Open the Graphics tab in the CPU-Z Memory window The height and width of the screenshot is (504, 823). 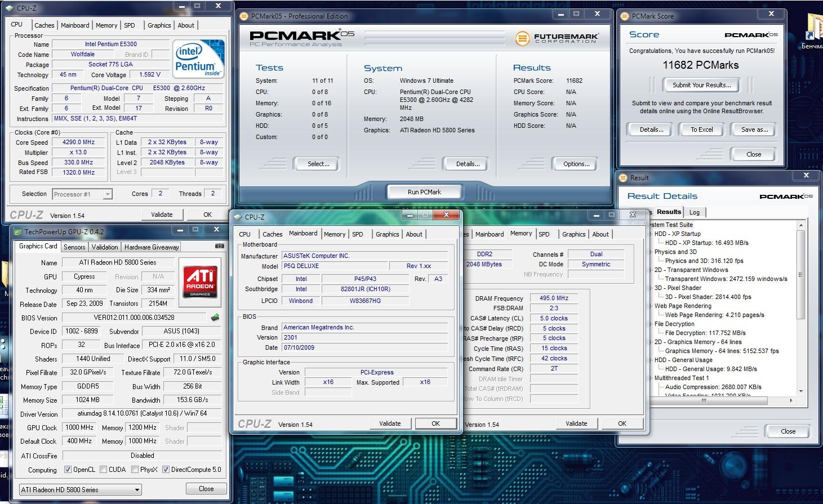pos(573,234)
